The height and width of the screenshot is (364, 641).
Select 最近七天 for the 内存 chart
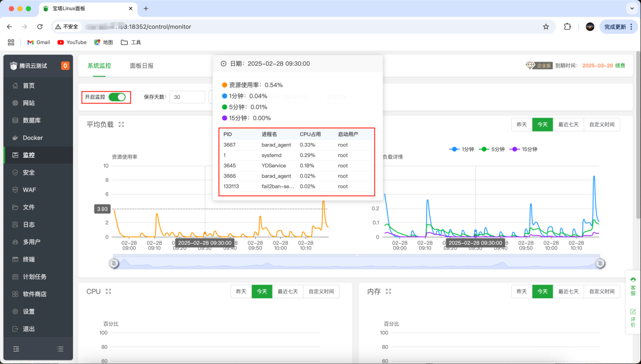pos(568,291)
